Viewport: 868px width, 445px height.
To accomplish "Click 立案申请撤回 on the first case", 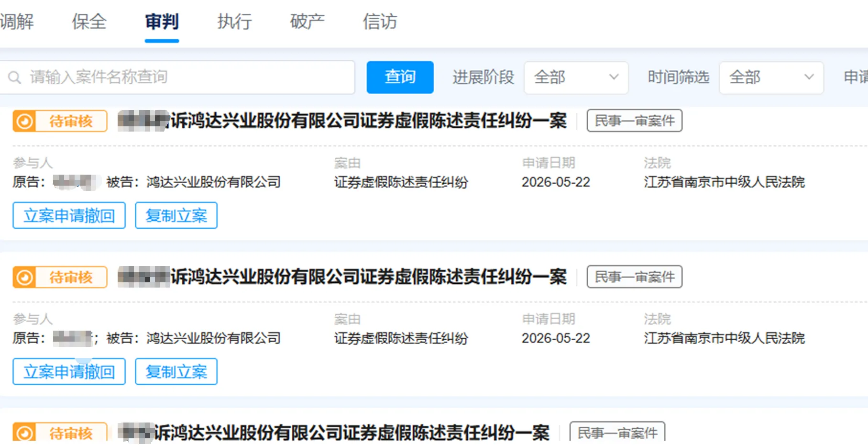I will (69, 215).
